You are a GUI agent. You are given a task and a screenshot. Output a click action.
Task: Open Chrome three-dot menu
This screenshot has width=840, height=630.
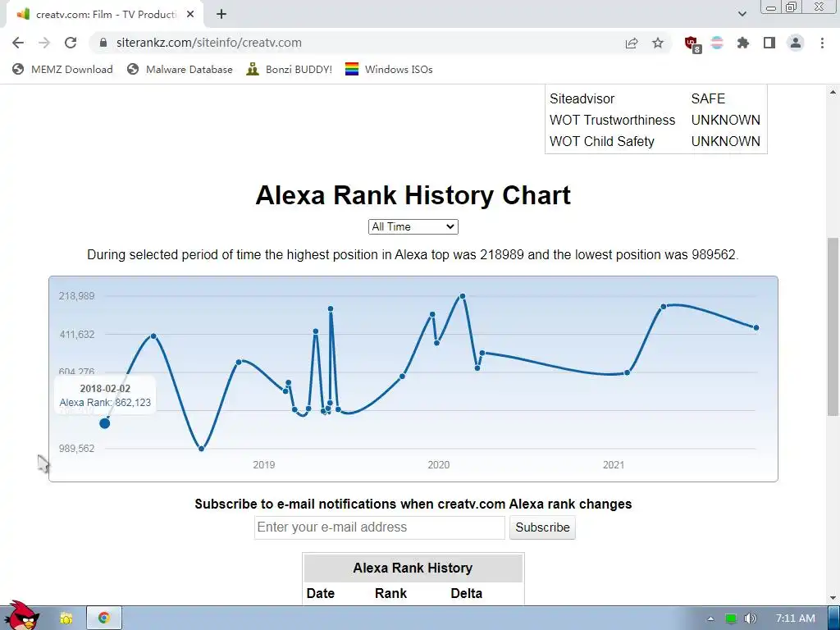[x=822, y=43]
